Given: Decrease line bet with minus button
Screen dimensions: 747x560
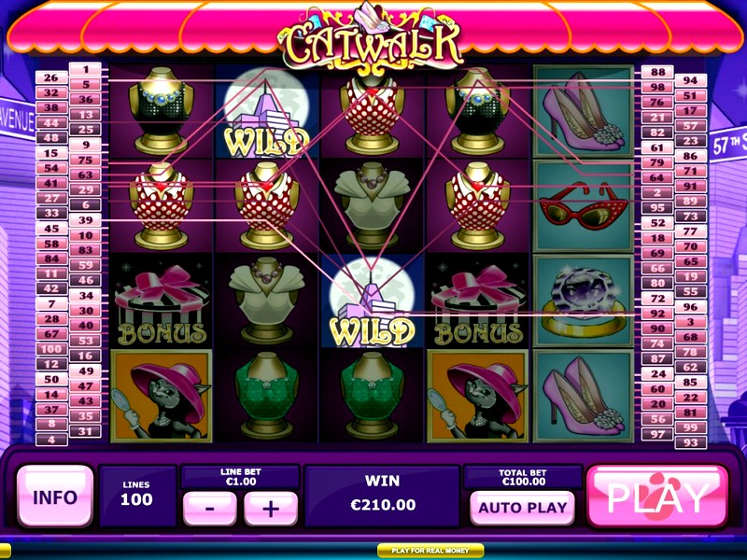Looking at the screenshot, I should [210, 508].
